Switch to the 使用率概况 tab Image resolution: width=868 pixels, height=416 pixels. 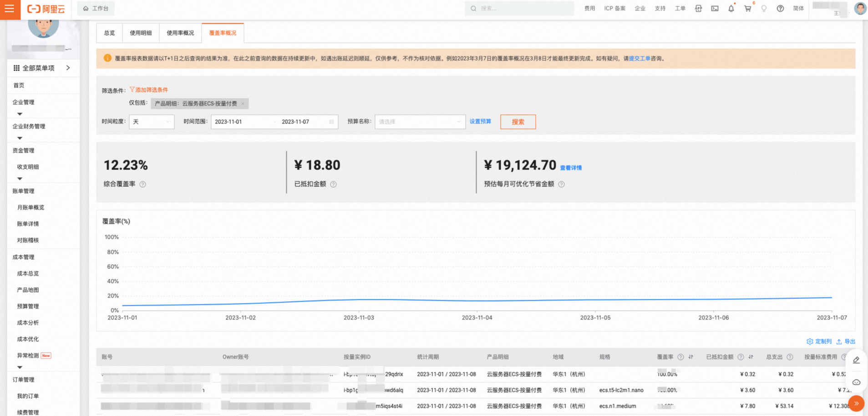[180, 33]
